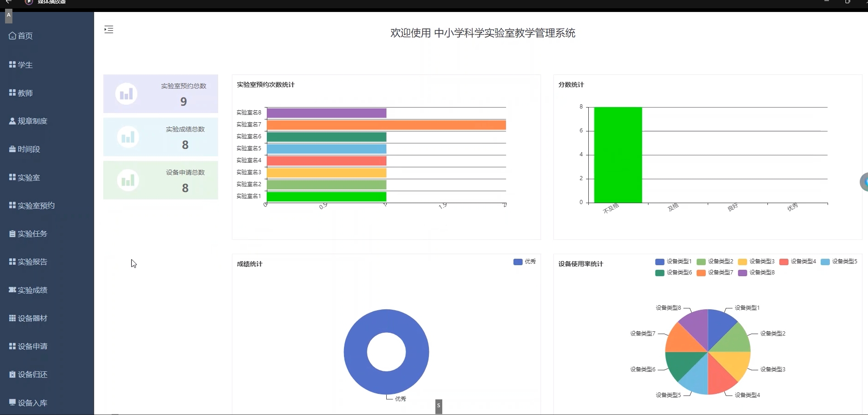
Task: Open the 教师 menu item
Action: pos(25,93)
